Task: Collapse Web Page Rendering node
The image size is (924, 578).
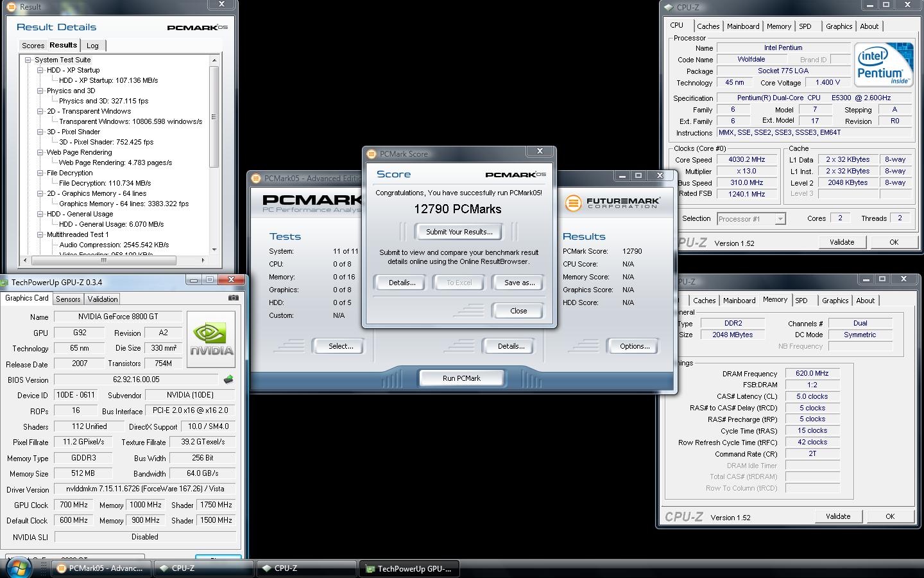Action: pos(40,152)
